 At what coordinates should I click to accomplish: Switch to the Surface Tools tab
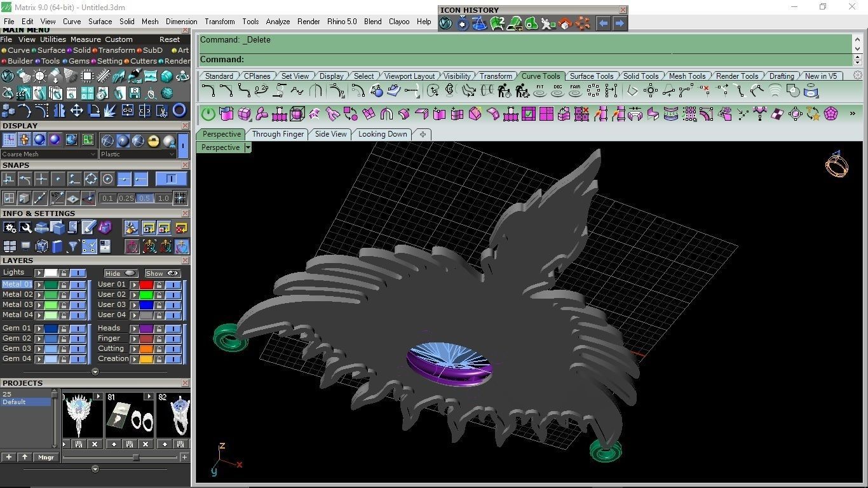pos(592,76)
